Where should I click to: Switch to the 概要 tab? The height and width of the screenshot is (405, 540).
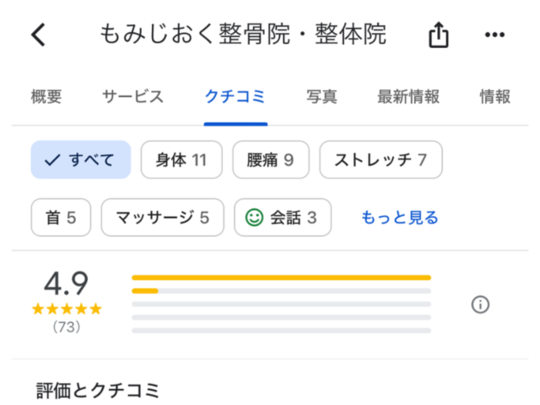pyautogui.click(x=46, y=96)
